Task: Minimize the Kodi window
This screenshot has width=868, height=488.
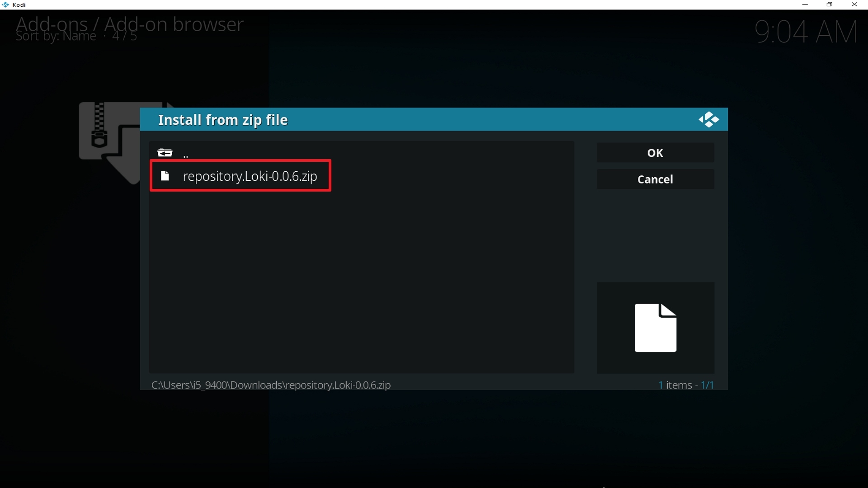Action: tap(805, 5)
